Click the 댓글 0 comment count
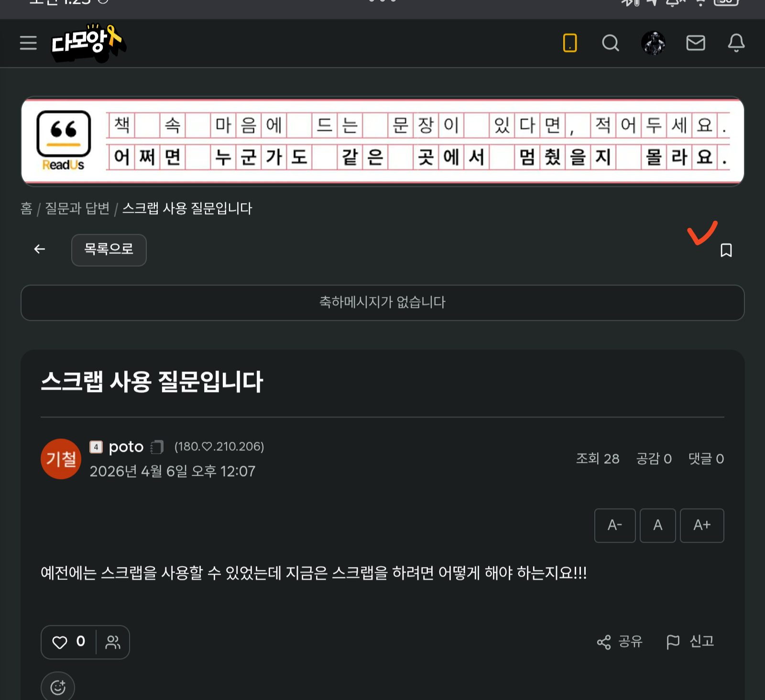 point(706,459)
